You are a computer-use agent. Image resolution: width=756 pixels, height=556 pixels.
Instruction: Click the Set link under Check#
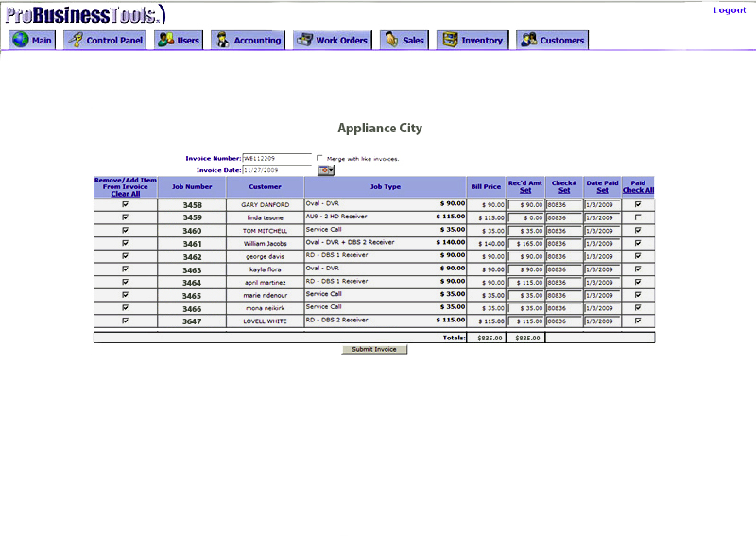pyautogui.click(x=564, y=190)
